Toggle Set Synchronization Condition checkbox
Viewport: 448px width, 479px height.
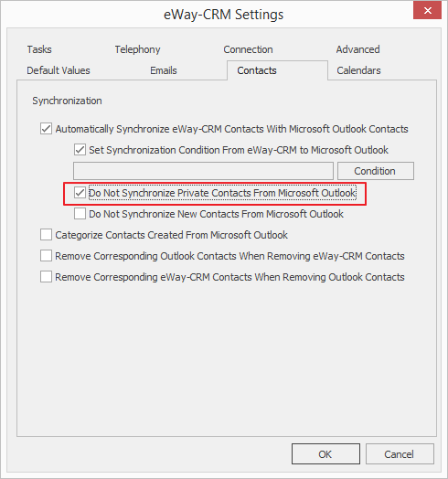(x=80, y=150)
